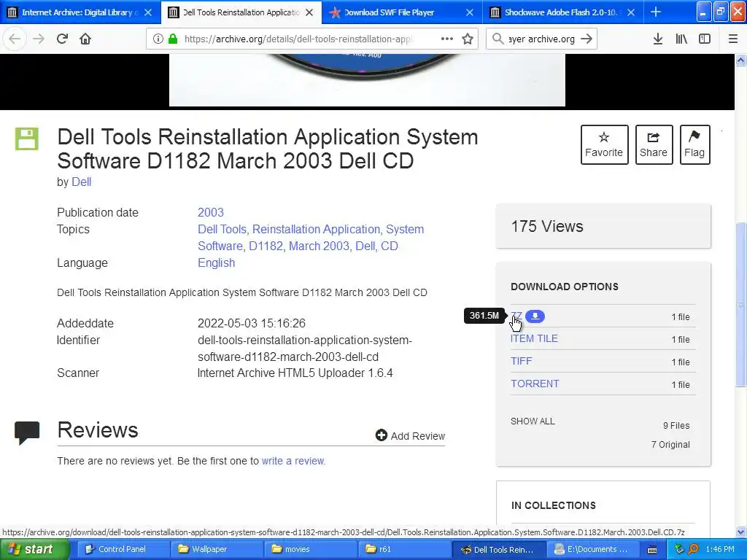Close the Internet Archive Digital Library tab

point(148,12)
